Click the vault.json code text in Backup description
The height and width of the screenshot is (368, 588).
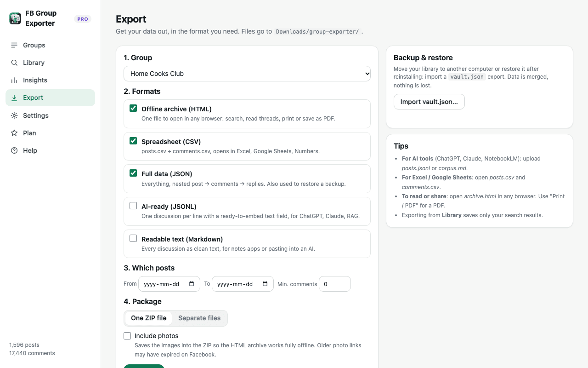click(x=466, y=77)
